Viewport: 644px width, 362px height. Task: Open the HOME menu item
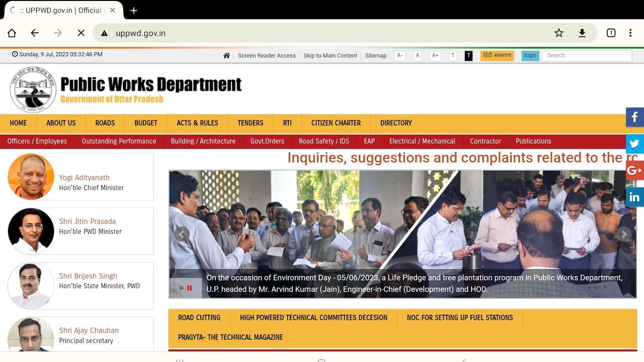coord(19,123)
